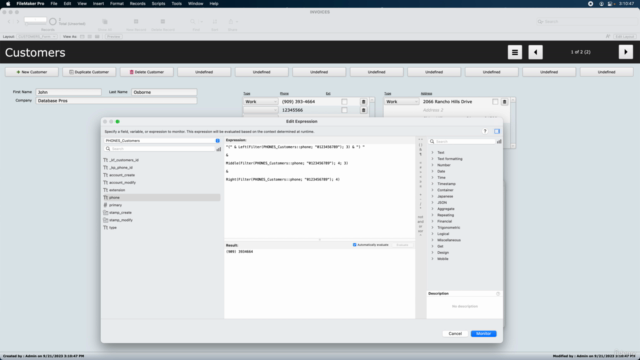
Task: Click the Duplicate Customer button
Action: coord(89,72)
